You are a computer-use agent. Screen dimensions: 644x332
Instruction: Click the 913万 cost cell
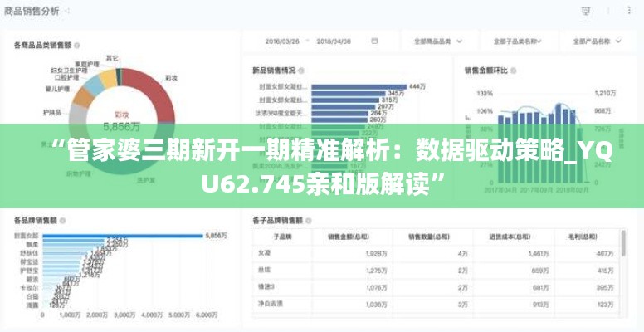[540, 305]
